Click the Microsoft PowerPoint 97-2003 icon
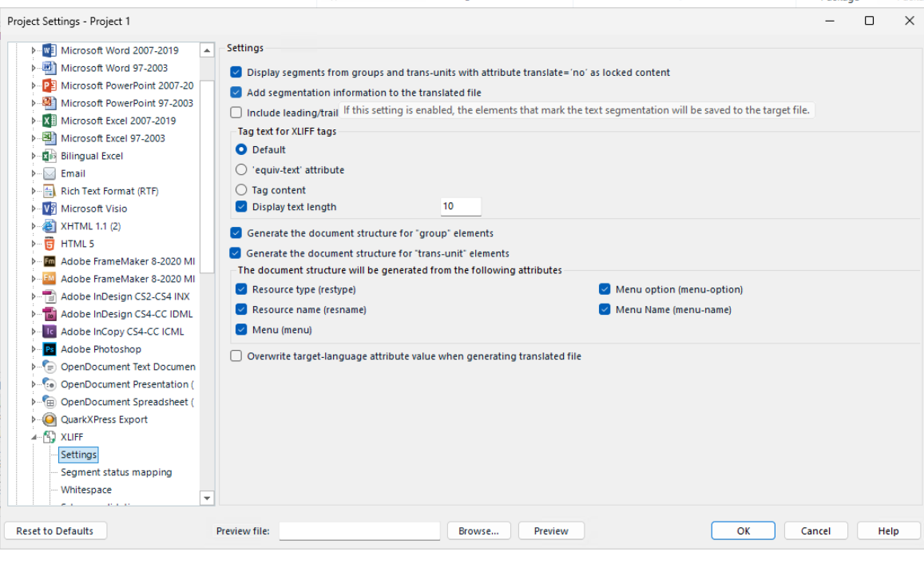Screen dimensions: 924x568 [49, 103]
